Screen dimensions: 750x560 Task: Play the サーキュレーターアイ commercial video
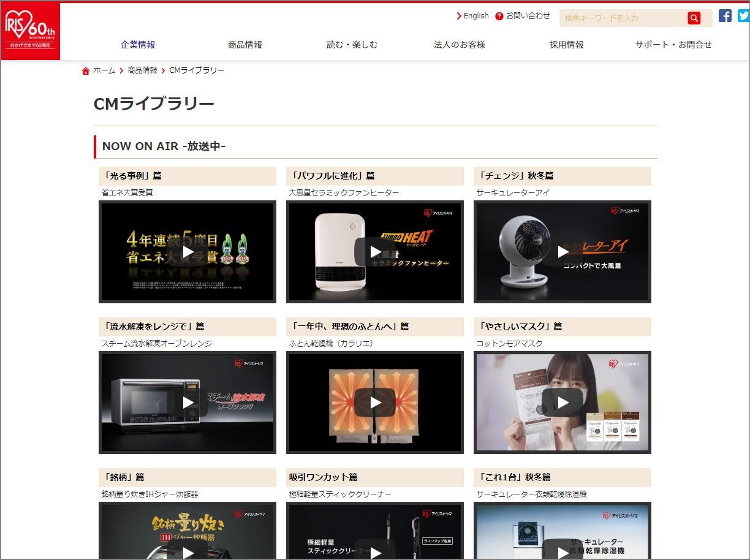point(562,251)
